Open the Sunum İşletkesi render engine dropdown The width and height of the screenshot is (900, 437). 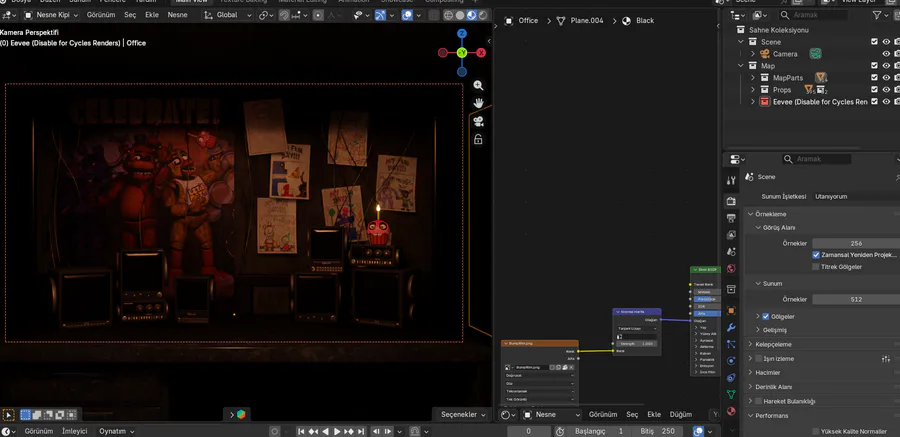coord(855,196)
